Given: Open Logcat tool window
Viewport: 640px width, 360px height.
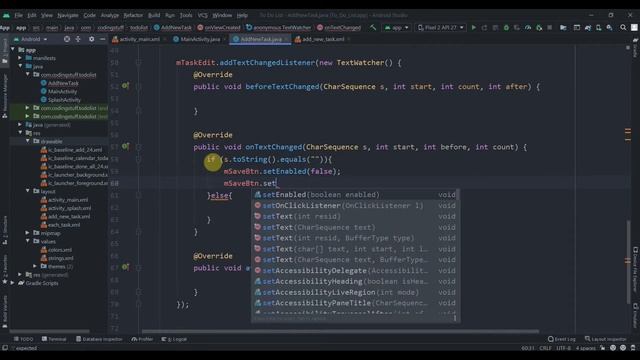Looking at the screenshot, I should coord(174,339).
